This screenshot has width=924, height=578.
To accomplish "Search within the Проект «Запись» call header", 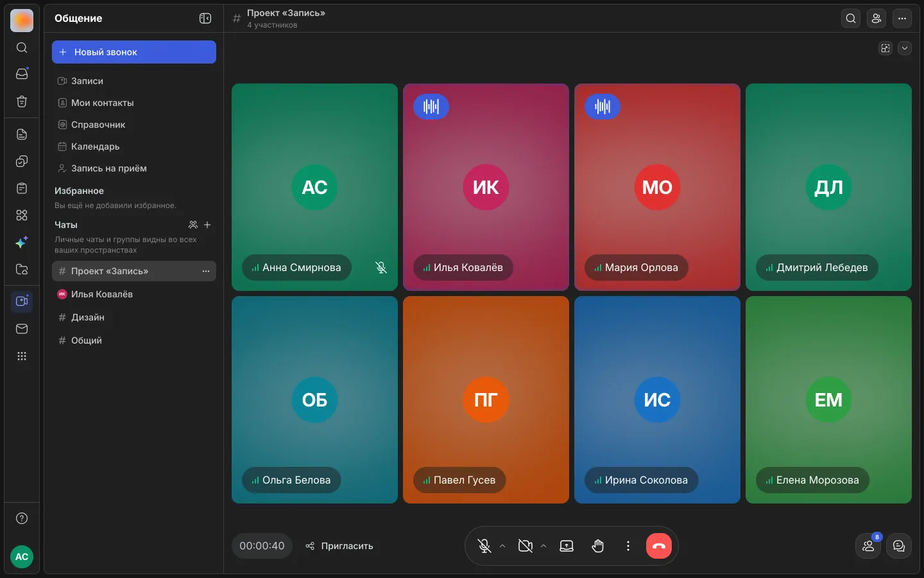I will tap(851, 19).
